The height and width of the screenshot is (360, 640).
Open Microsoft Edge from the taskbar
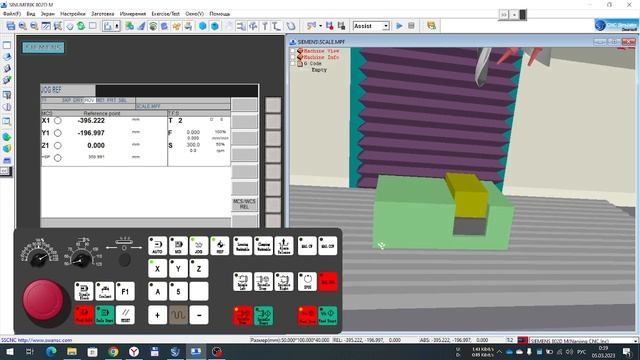tap(51, 351)
